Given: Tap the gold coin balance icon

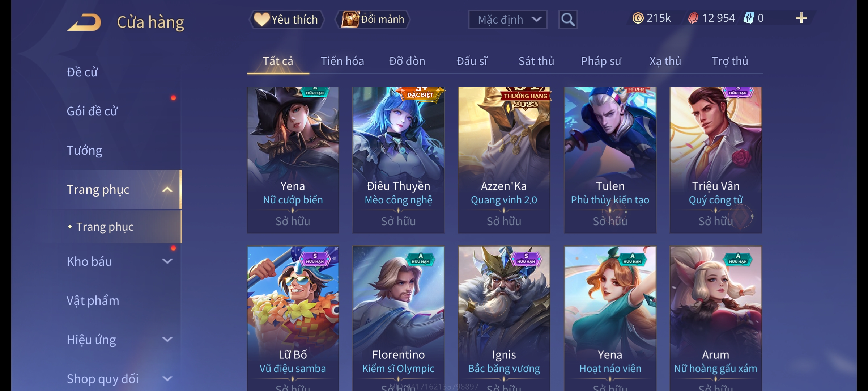Looking at the screenshot, I should click(x=638, y=18).
